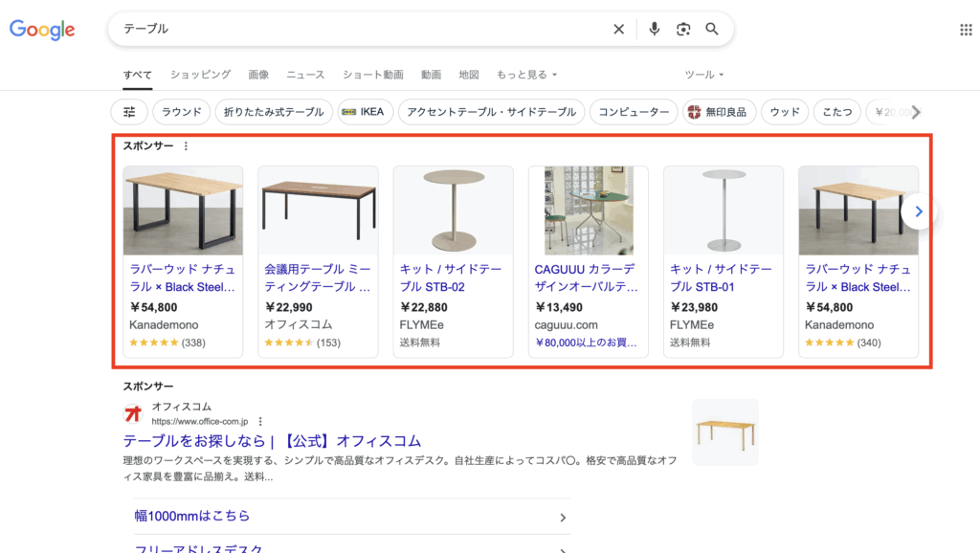Open the STB-02 side table image
This screenshot has height=553, width=980.
pos(453,210)
